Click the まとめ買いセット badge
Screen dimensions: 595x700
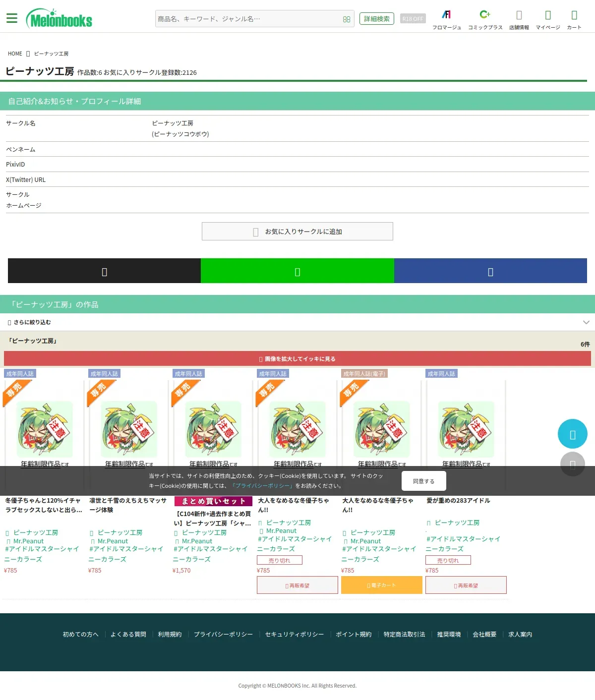213,501
